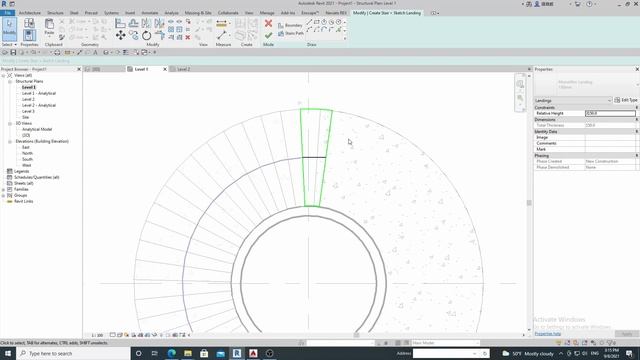Open the navigation steering wheel
640x360 pixels.
[x=520, y=84]
